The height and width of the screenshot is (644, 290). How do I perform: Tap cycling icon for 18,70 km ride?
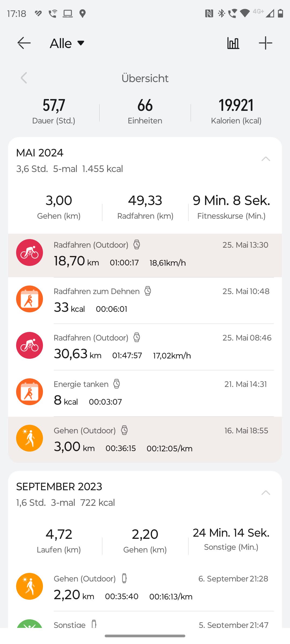tap(30, 253)
